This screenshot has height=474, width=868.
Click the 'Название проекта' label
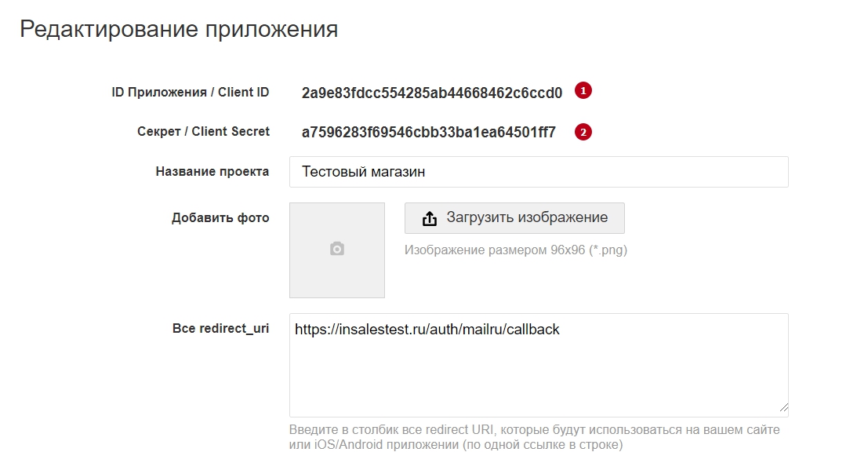[212, 172]
